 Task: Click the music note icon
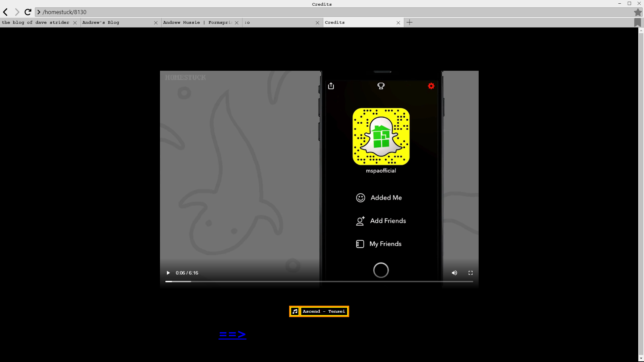(x=295, y=311)
